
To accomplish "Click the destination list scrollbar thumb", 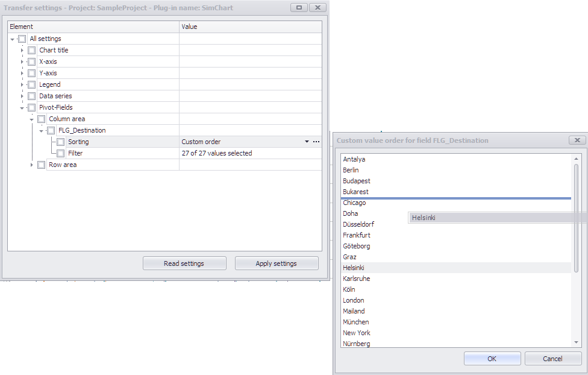I will click(577, 218).
